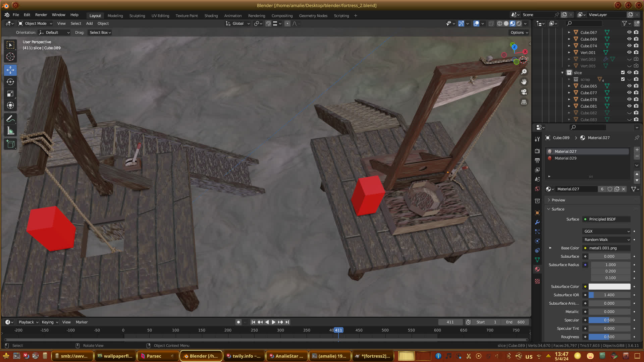Screen dimensions: 644x362
Task: Click the Options button in viewport header
Action: pos(519,33)
